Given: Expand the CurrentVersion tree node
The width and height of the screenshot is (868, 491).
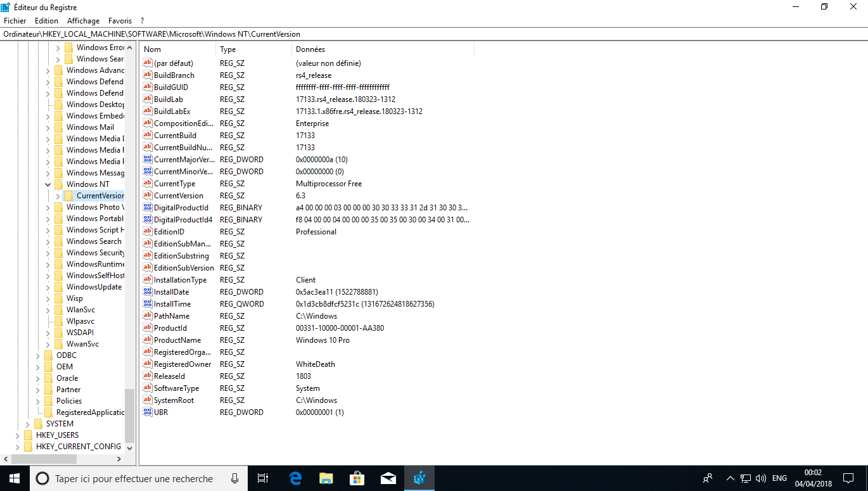Looking at the screenshot, I should [x=58, y=196].
